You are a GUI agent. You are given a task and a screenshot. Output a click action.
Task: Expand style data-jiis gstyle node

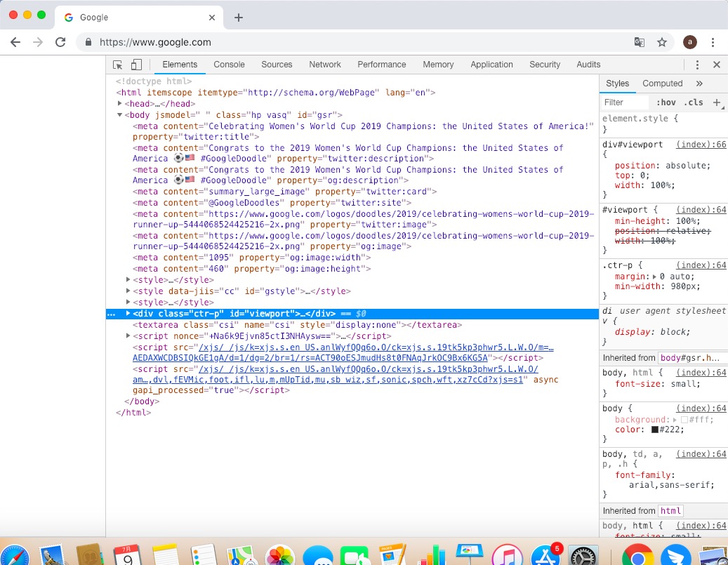[128, 291]
